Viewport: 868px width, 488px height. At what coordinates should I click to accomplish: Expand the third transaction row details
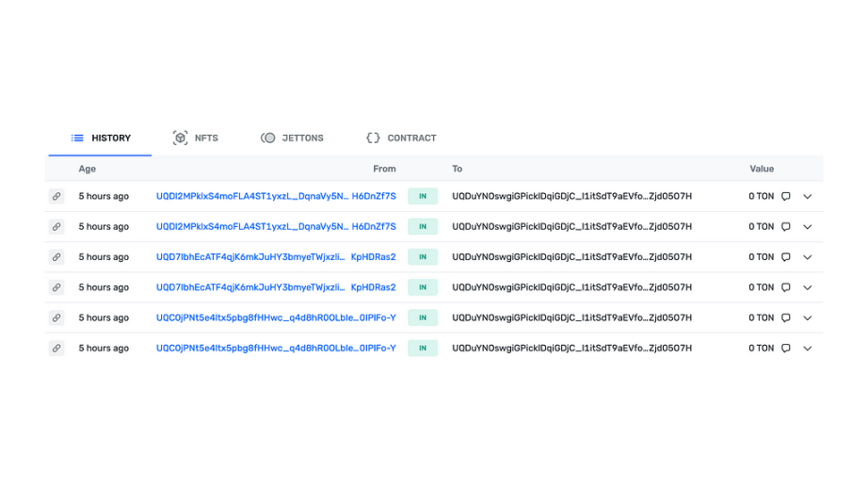click(x=808, y=257)
